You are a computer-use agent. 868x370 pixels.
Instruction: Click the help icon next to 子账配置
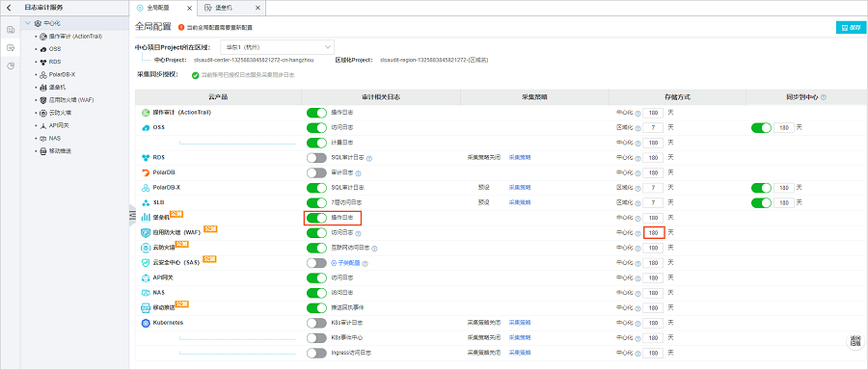[365, 263]
